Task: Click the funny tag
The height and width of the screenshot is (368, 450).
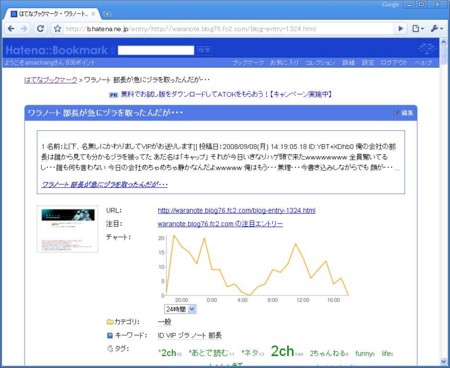Action: (x=363, y=353)
